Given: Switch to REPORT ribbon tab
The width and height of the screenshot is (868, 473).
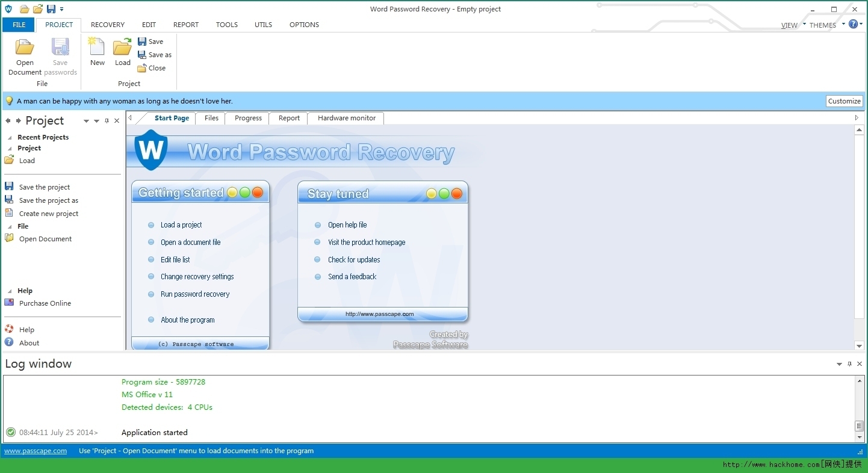Looking at the screenshot, I should point(186,25).
